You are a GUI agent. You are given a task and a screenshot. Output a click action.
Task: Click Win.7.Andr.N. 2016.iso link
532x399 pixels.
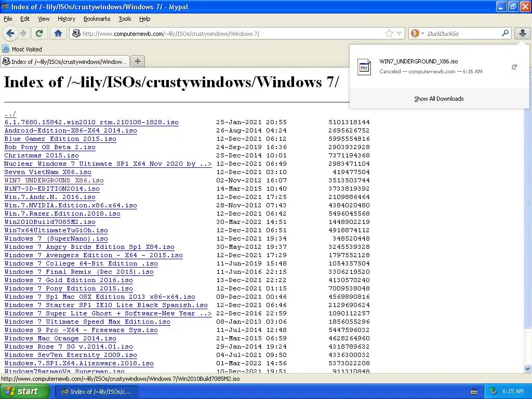point(50,197)
